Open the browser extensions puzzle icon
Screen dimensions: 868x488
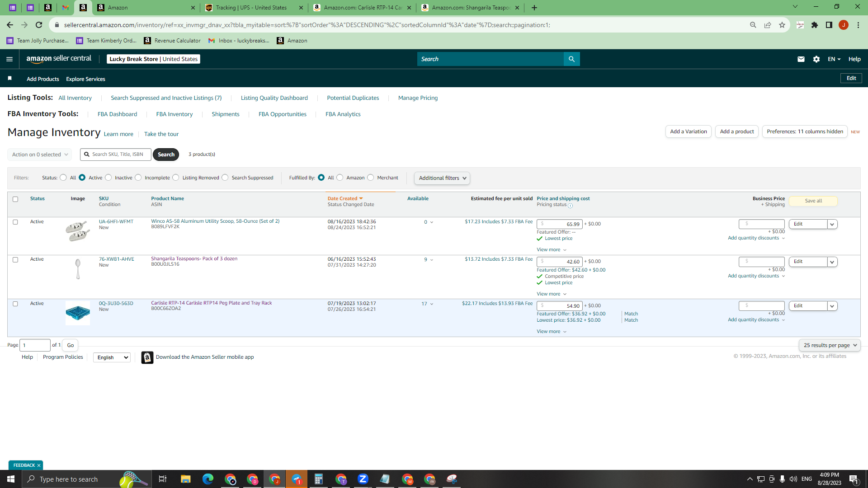coord(815,25)
